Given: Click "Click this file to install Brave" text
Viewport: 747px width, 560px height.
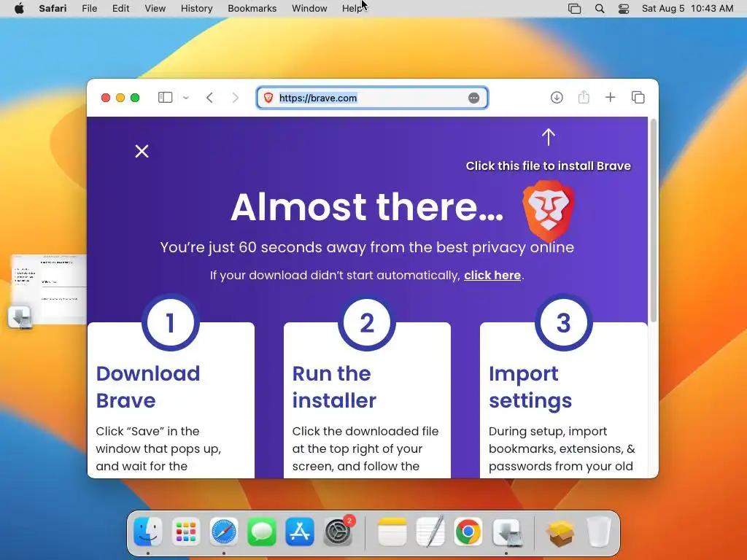Looking at the screenshot, I should point(549,166).
